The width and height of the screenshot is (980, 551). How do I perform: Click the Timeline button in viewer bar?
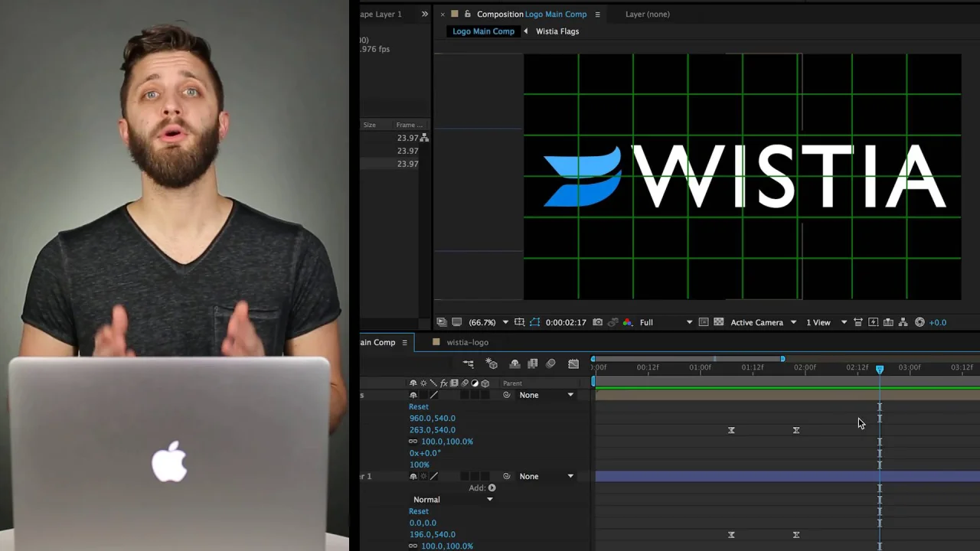coord(888,322)
